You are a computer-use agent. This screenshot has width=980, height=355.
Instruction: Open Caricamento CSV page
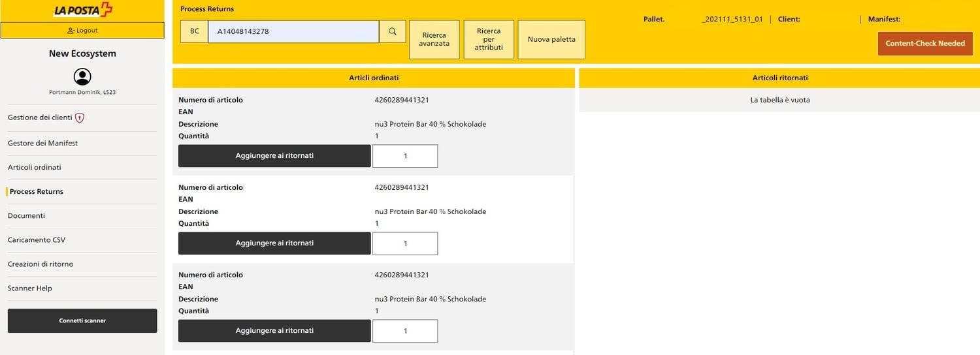[37, 240]
